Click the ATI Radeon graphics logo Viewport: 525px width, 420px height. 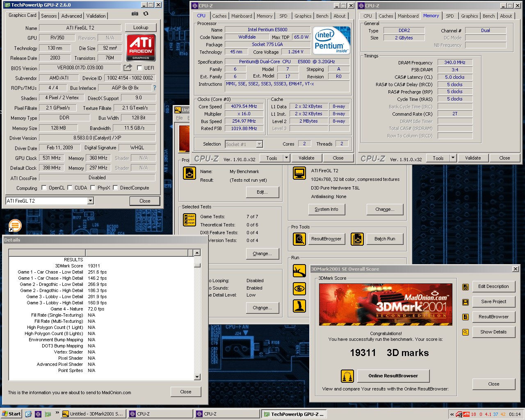(141, 48)
